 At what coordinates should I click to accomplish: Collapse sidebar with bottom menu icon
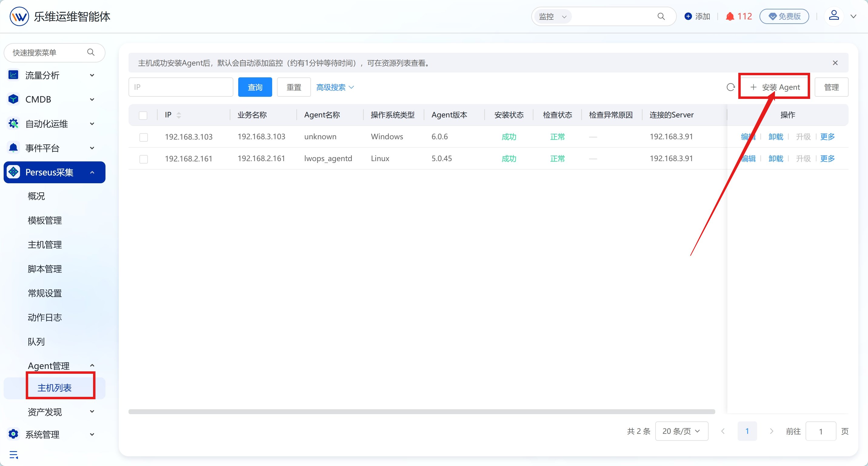click(x=13, y=455)
